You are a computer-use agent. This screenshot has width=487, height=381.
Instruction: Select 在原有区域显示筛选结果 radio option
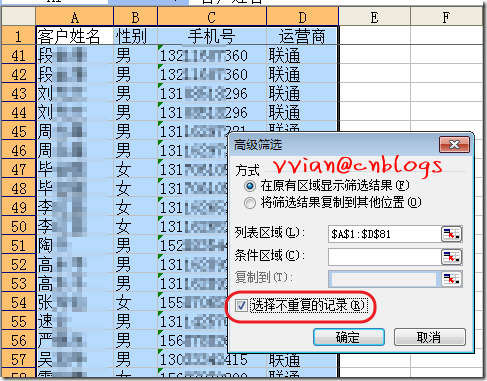[250, 186]
